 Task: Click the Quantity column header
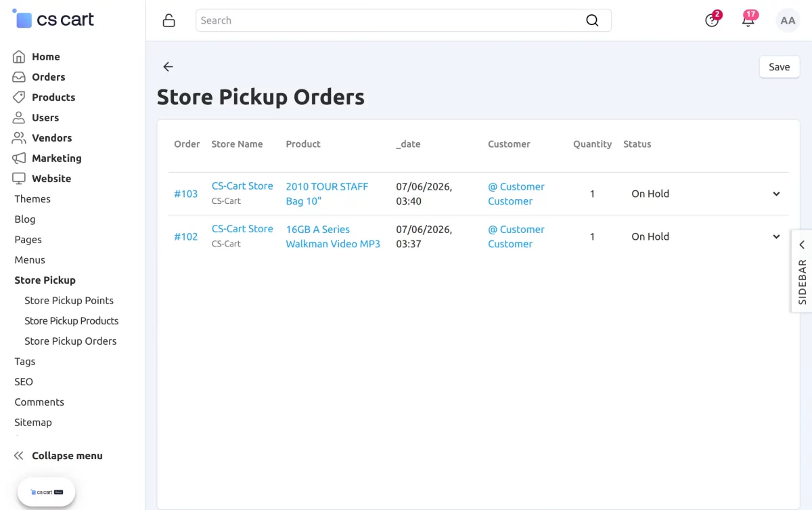(x=592, y=144)
